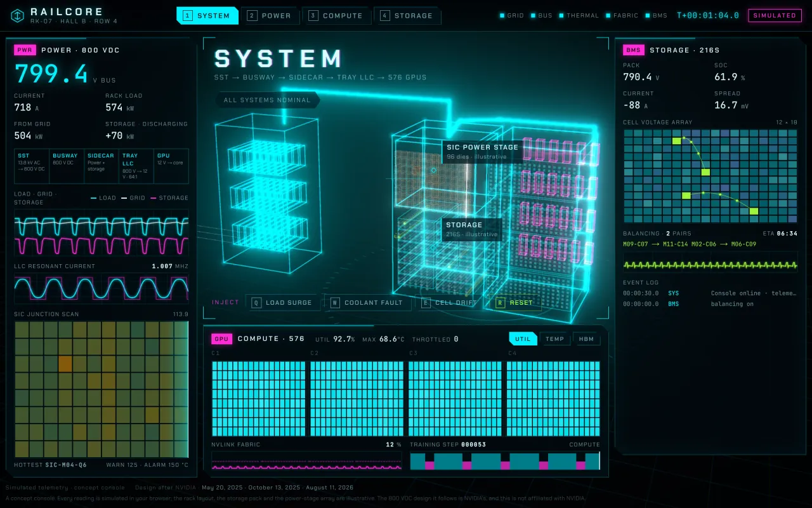
Task: Click the TRAY LLC stage cell
Action: [x=136, y=166]
